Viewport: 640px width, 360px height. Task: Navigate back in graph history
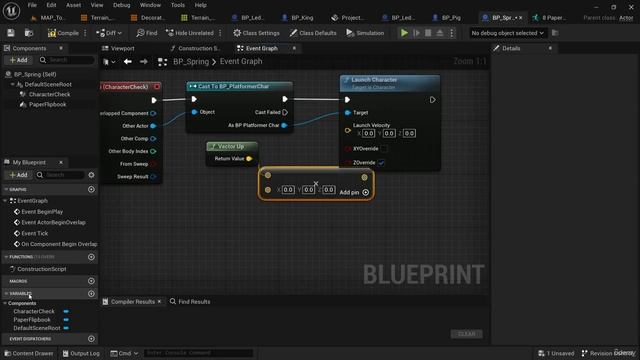click(x=128, y=62)
